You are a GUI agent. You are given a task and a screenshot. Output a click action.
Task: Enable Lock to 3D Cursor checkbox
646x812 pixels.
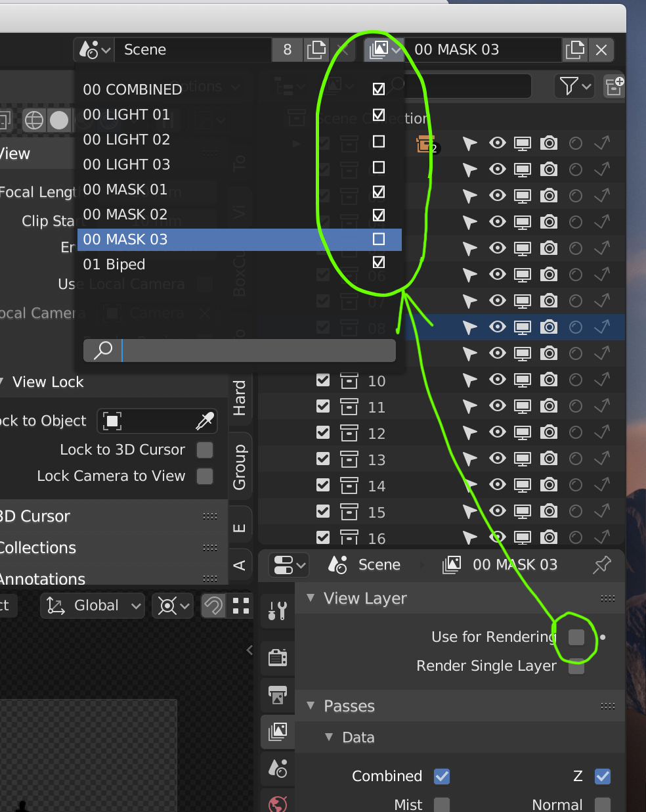tap(205, 450)
